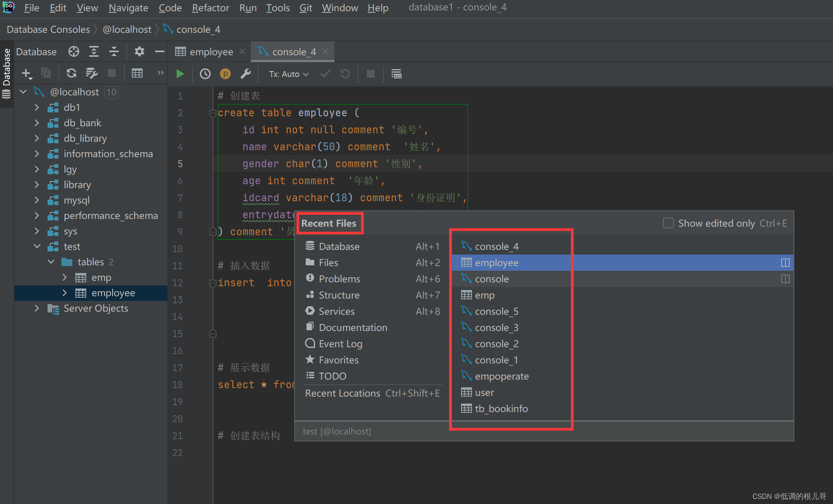Collapse the test schema node
833x504 pixels.
coord(37,246)
